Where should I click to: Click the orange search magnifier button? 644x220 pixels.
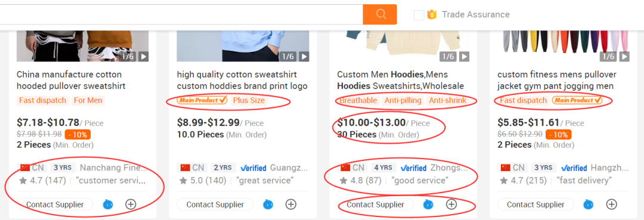coord(379,14)
